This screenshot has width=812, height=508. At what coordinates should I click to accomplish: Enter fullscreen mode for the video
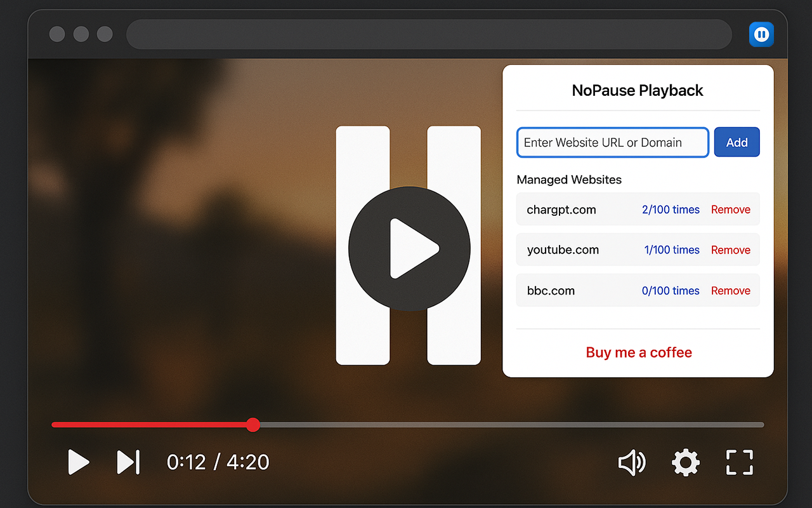click(x=738, y=463)
